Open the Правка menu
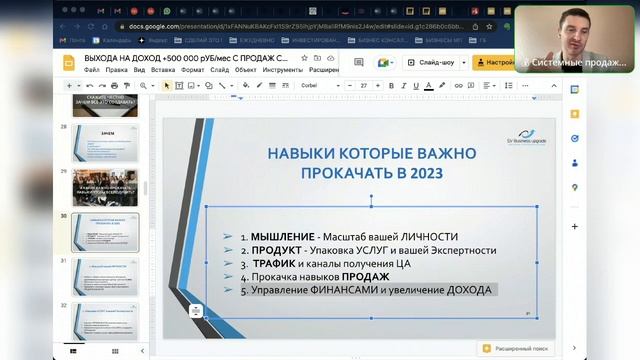The image size is (640, 360). point(116,70)
